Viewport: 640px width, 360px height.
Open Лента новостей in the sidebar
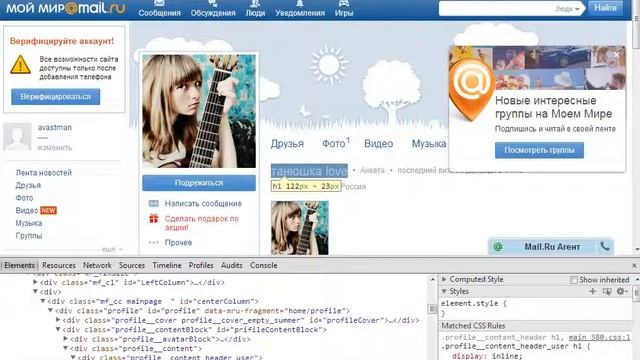click(44, 173)
